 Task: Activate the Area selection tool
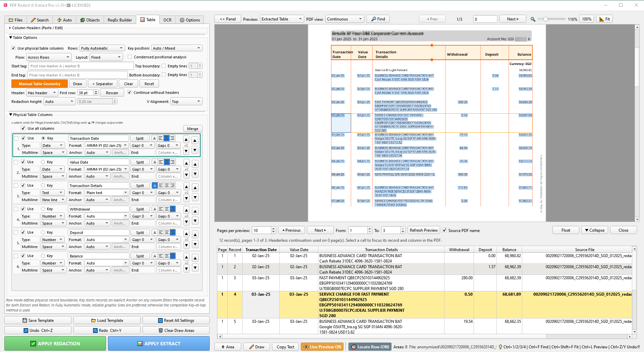(x=228, y=347)
